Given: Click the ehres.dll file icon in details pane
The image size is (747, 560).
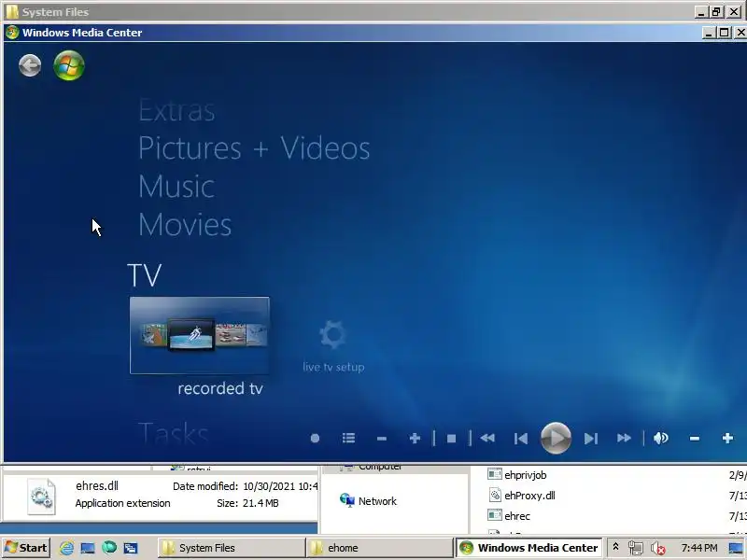Looking at the screenshot, I should 41,497.
